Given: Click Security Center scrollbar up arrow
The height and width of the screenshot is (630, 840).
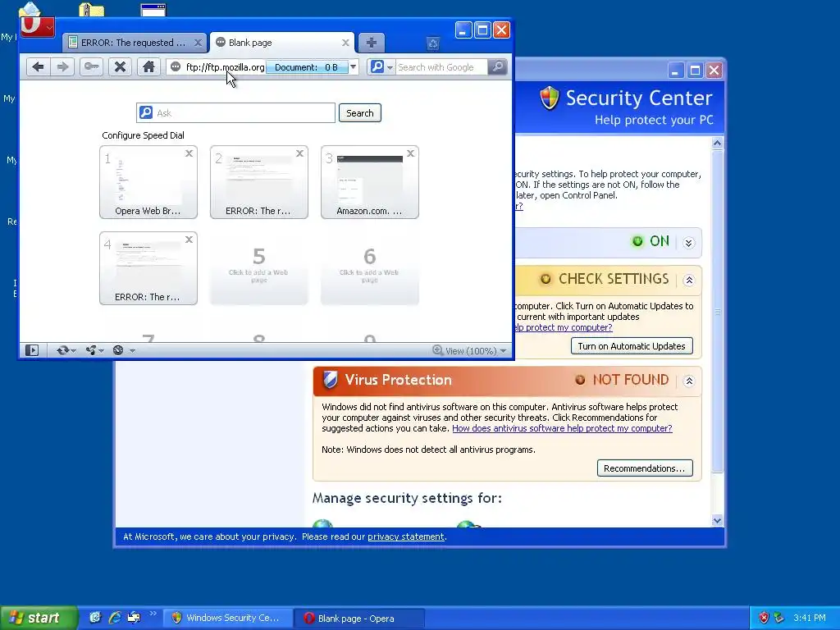Looking at the screenshot, I should pos(717,143).
